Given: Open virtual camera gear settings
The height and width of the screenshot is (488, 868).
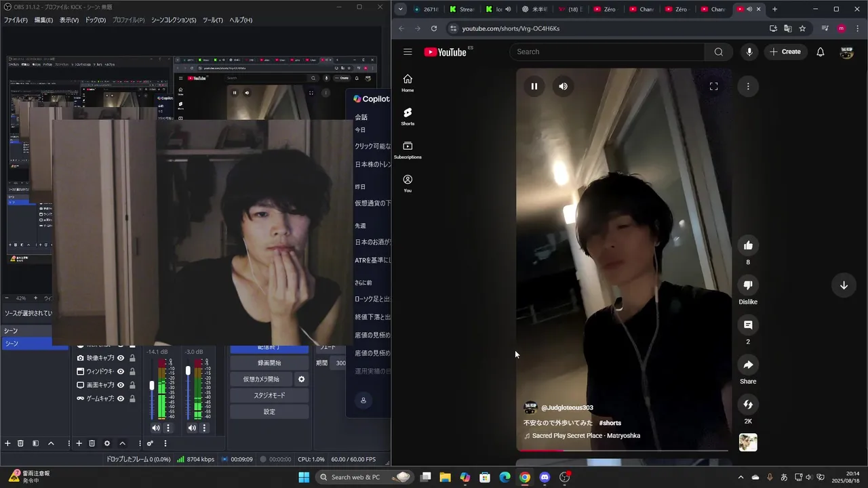Looking at the screenshot, I should pos(302,379).
